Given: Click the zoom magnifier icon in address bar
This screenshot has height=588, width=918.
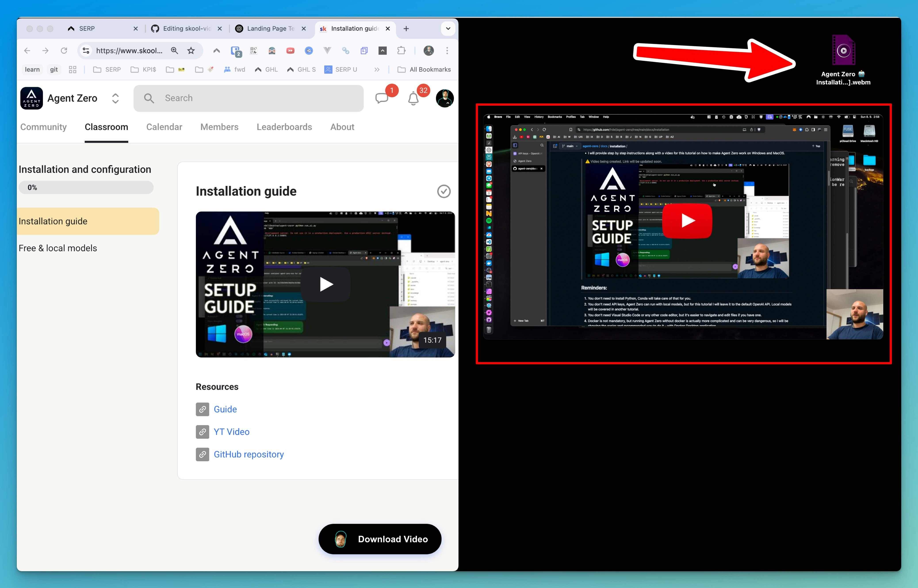Looking at the screenshot, I should [x=174, y=50].
